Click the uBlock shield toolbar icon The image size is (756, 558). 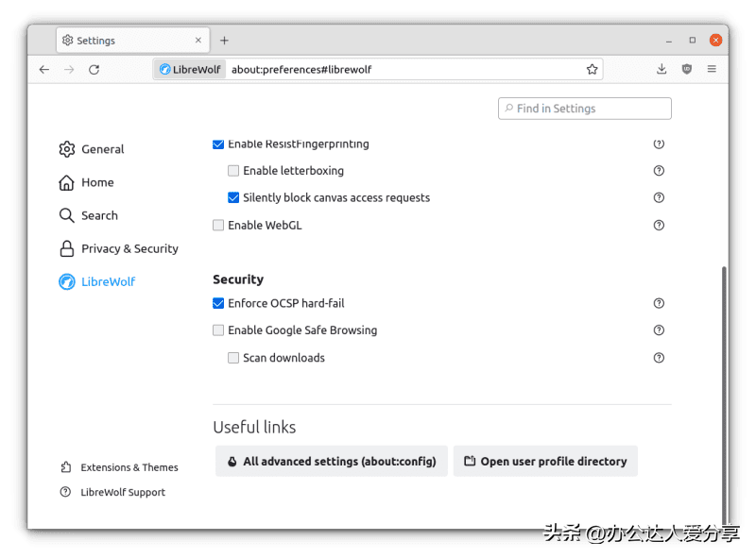click(x=687, y=69)
